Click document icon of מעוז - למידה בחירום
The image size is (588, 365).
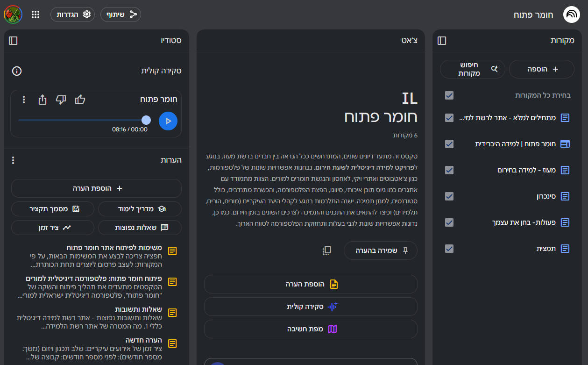pos(565,170)
